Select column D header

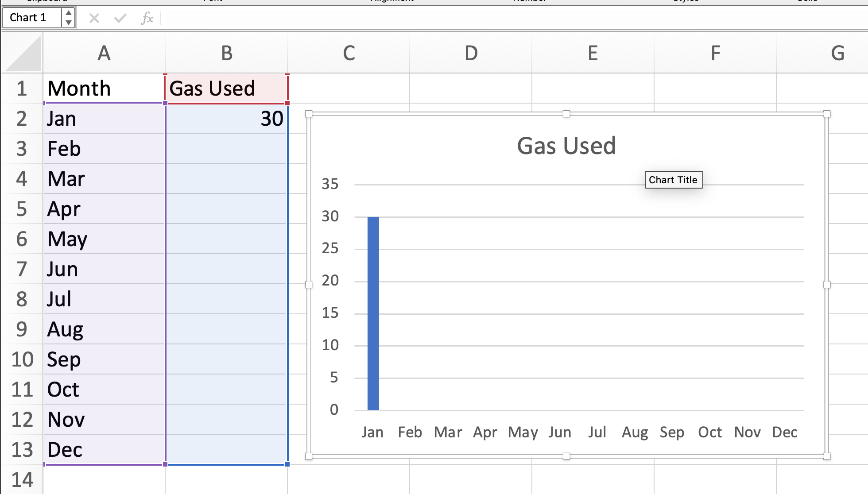coord(471,54)
